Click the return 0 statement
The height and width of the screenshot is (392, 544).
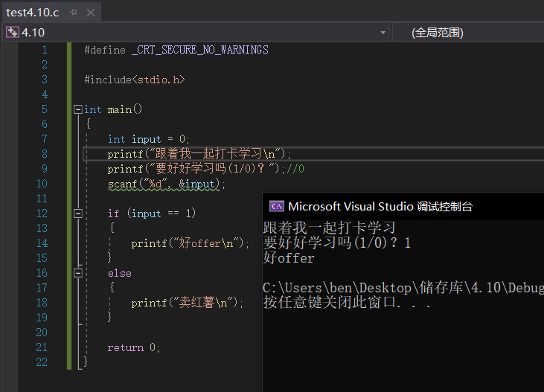(133, 347)
